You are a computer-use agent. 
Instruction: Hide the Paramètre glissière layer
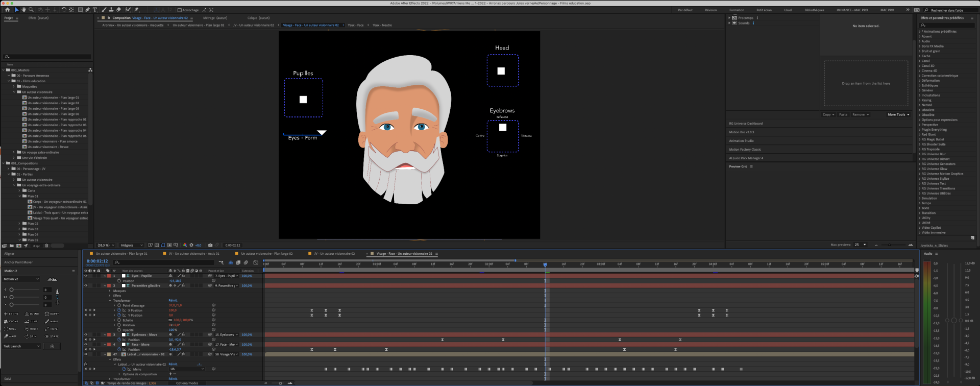tap(86, 285)
